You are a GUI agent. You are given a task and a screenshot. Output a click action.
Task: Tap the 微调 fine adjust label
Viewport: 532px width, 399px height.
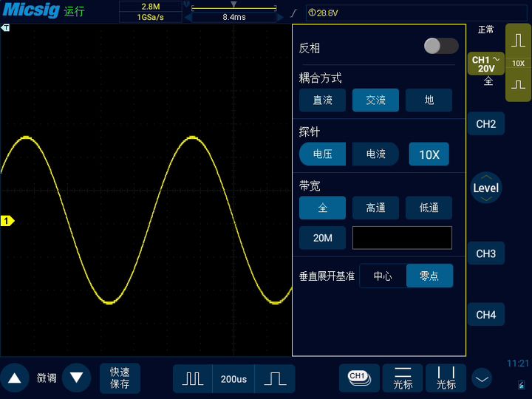click(47, 378)
